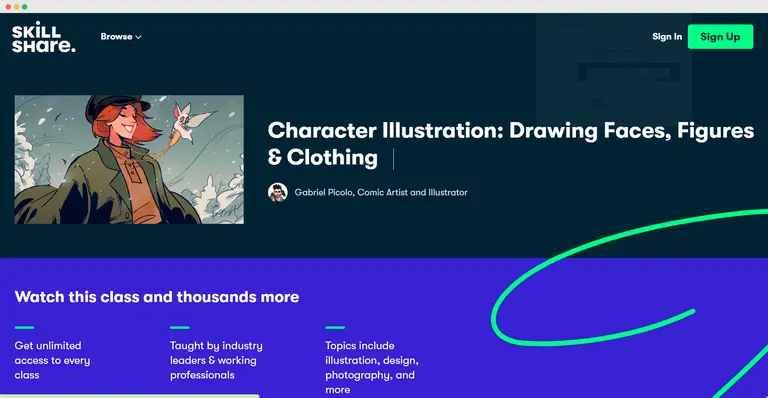
Task: Click the Skillshare logo
Action: click(44, 37)
